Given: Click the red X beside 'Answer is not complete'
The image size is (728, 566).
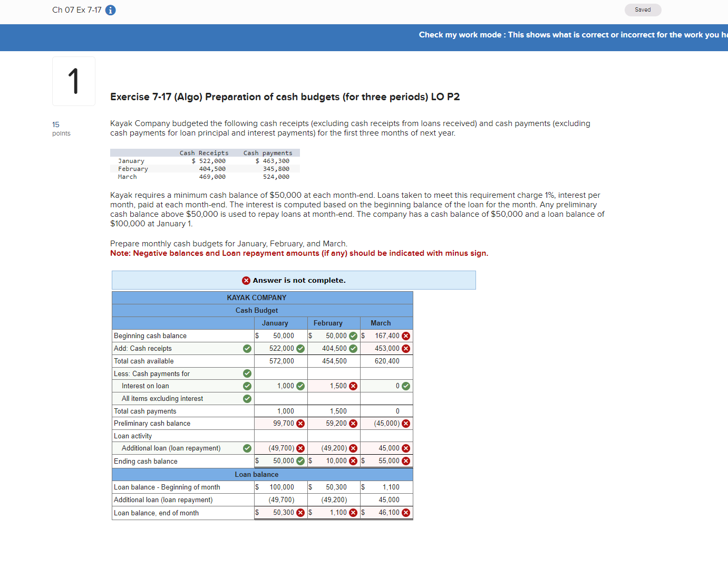Looking at the screenshot, I should (x=246, y=281).
